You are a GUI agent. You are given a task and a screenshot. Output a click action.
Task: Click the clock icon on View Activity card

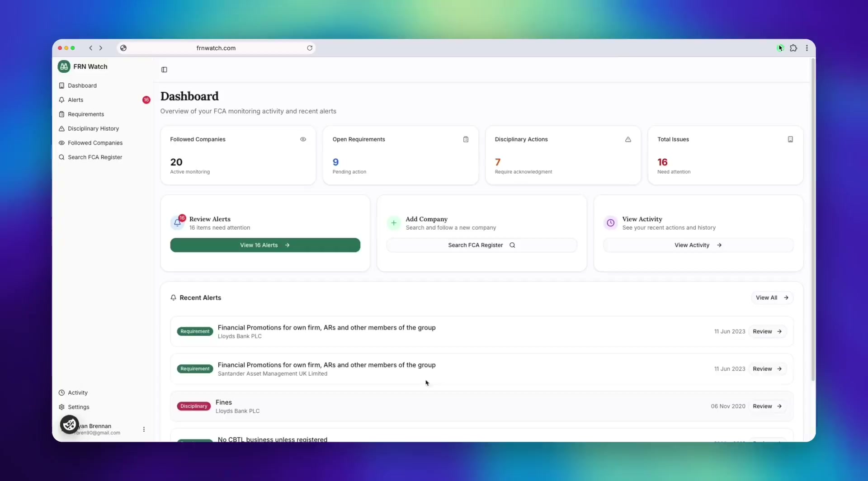click(610, 223)
